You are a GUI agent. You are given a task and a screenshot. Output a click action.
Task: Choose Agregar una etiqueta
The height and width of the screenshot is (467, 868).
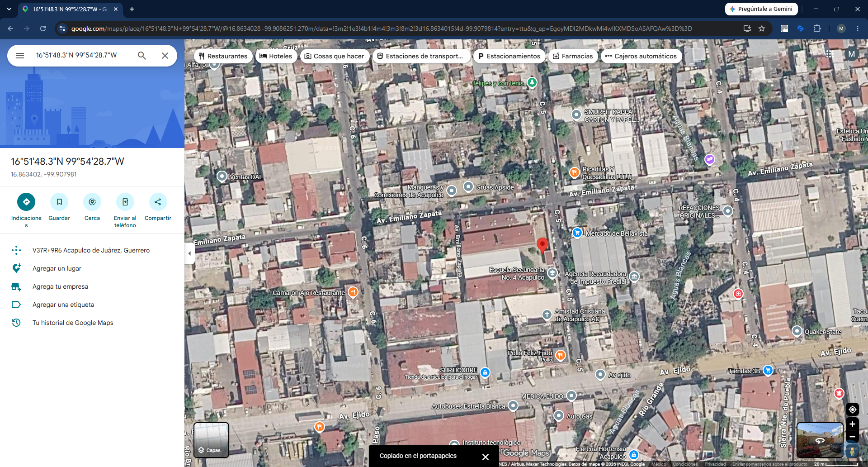(92, 305)
